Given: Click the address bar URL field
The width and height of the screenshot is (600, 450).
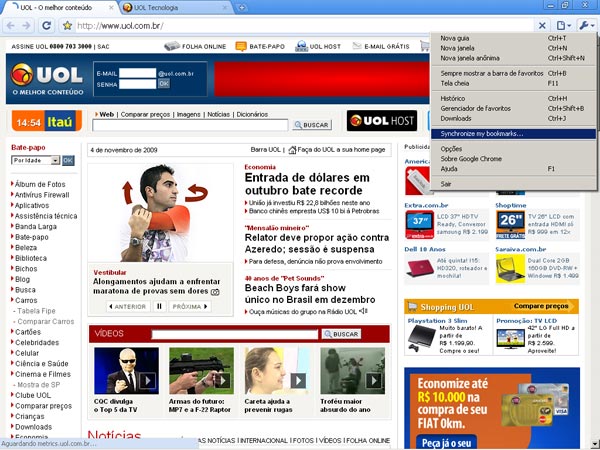Looking at the screenshot, I should pos(302,26).
